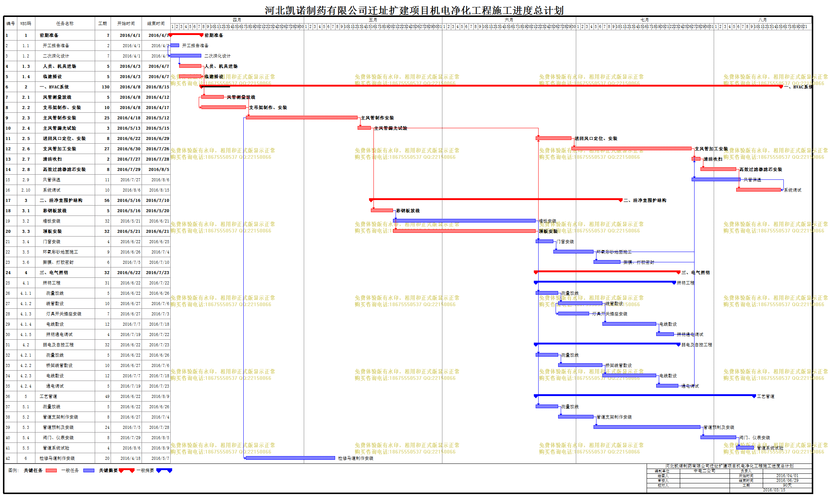Click 90天 duration in the title block
The height and width of the screenshot is (504, 828).
(x=787, y=485)
